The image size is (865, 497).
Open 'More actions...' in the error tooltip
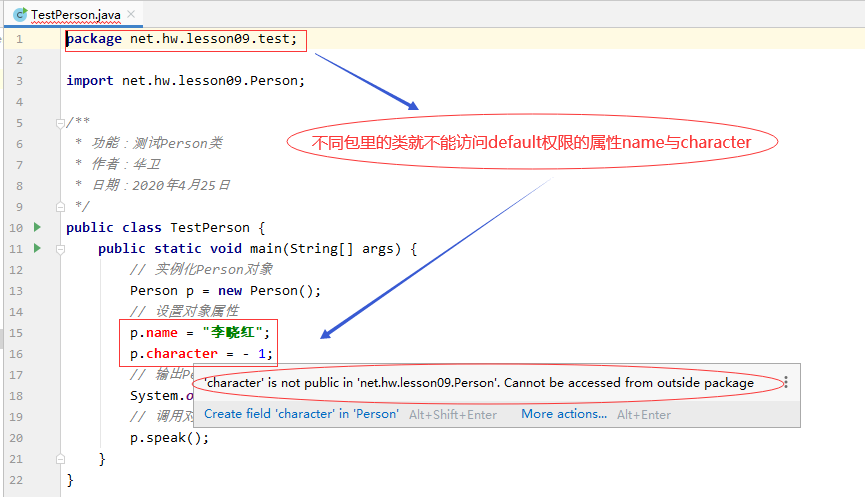[x=564, y=414]
